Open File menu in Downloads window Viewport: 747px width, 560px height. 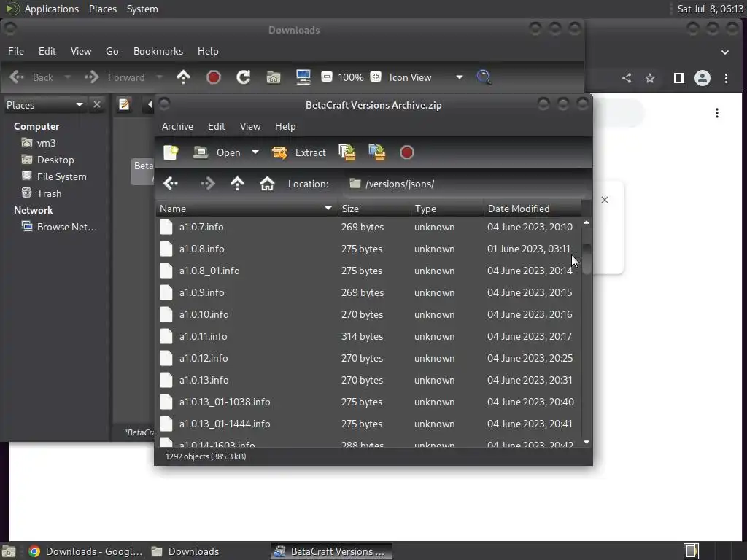pyautogui.click(x=16, y=52)
